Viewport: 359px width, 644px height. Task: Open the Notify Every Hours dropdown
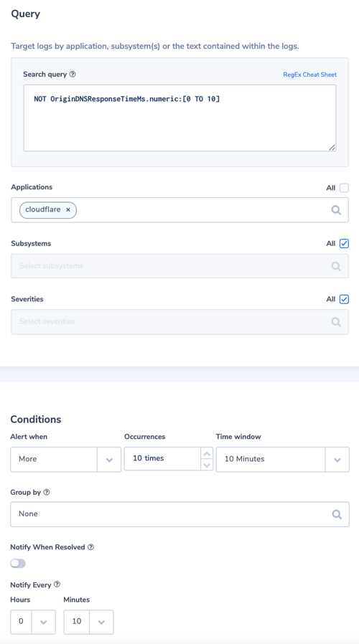33,622
